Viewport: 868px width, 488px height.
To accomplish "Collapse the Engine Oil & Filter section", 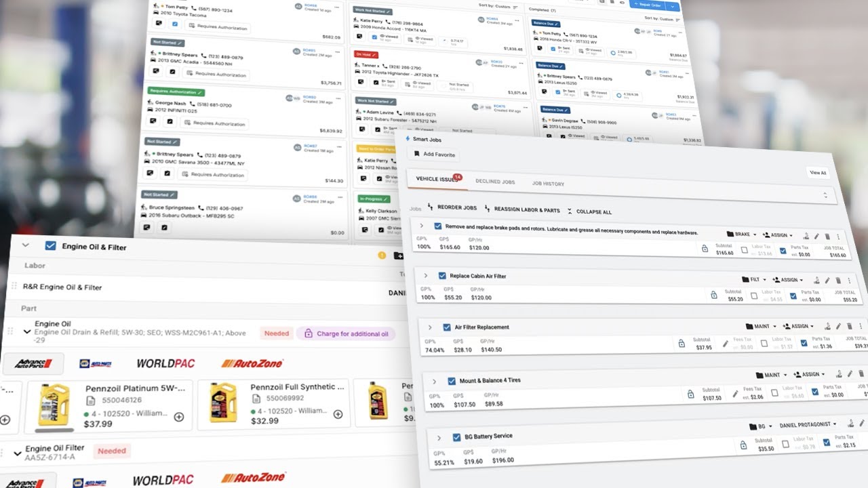I will [x=26, y=245].
